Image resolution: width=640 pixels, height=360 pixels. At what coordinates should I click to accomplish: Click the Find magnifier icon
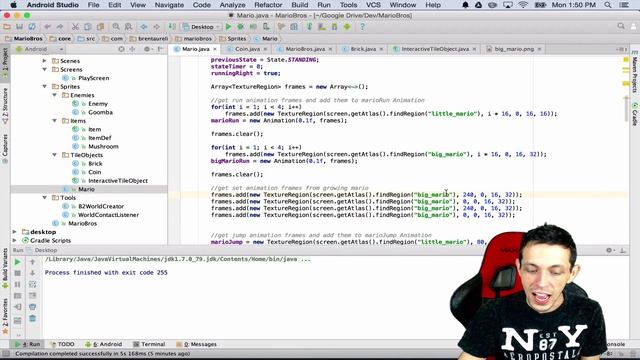click(x=116, y=27)
